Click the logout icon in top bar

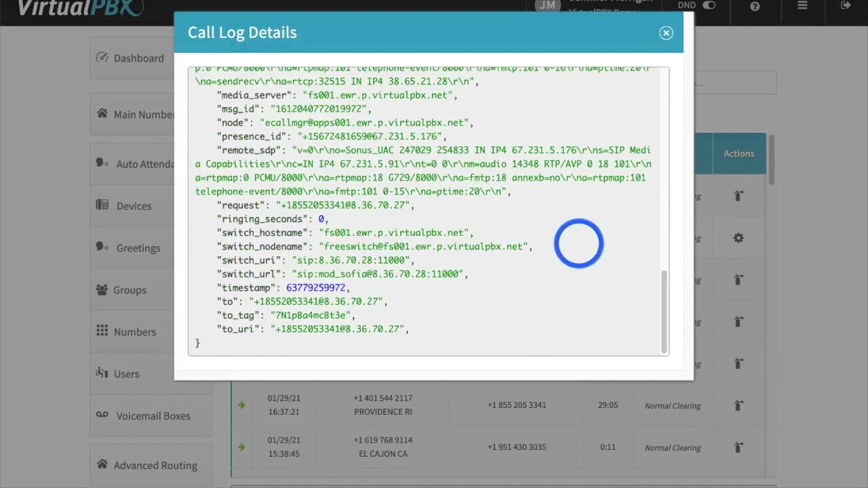846,5
